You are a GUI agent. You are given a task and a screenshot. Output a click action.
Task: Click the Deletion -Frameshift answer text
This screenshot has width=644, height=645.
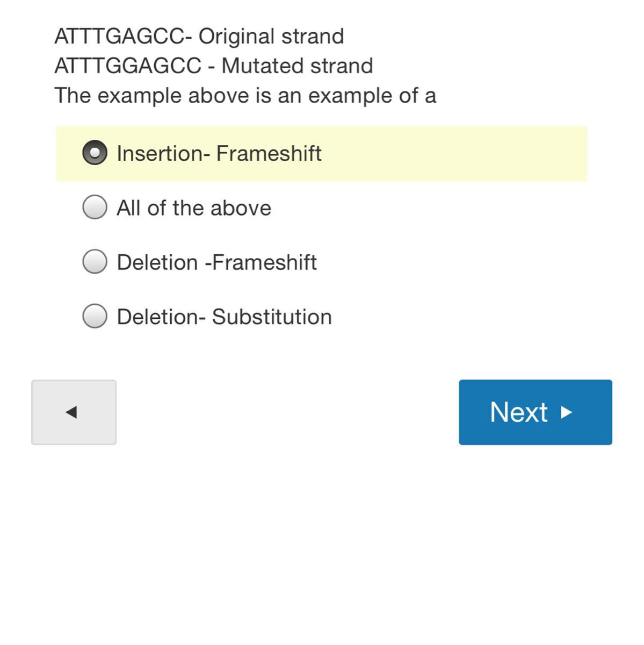click(216, 262)
